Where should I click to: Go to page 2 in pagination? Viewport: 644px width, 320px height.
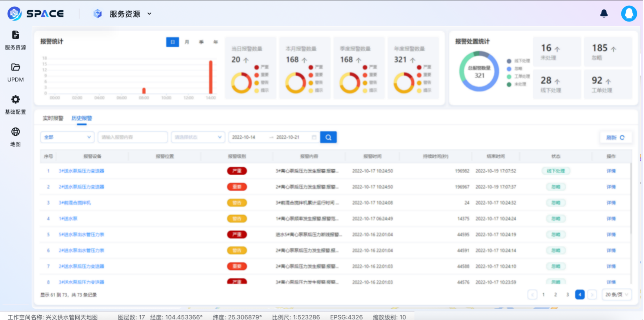(x=555, y=295)
